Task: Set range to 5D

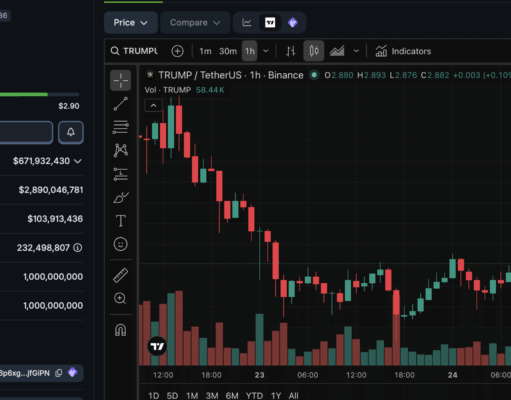Action: (x=172, y=396)
